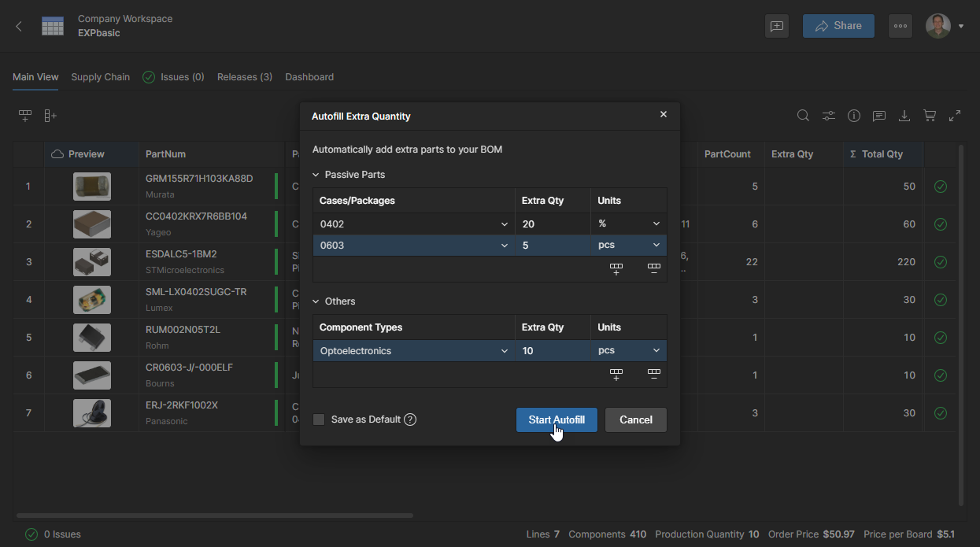This screenshot has width=980, height=547.
Task: Click the Cancel button in dialog
Action: (x=635, y=419)
